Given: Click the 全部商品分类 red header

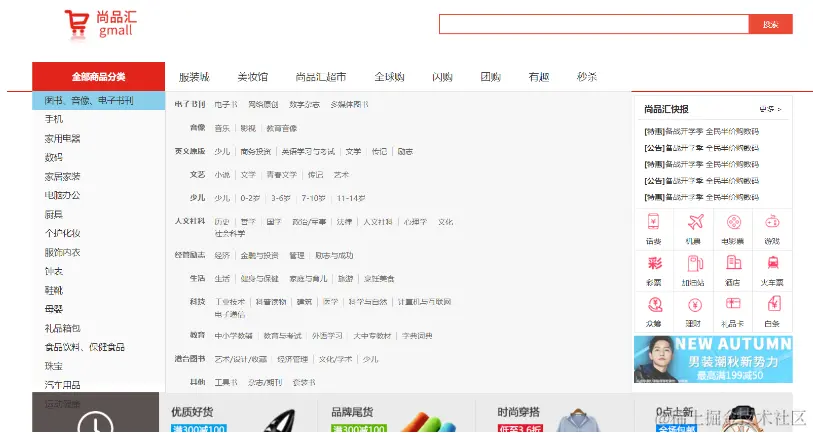Looking at the screenshot, I should point(99,77).
